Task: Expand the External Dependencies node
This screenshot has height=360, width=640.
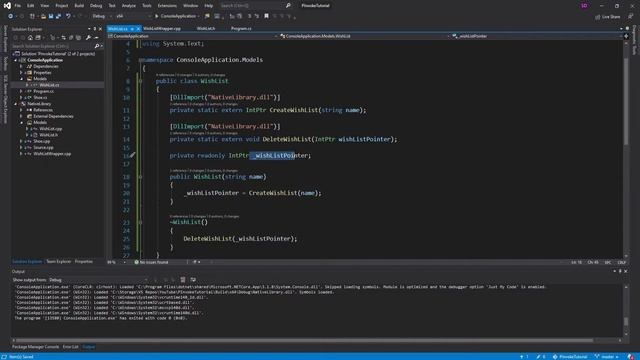Action: [x=22, y=116]
